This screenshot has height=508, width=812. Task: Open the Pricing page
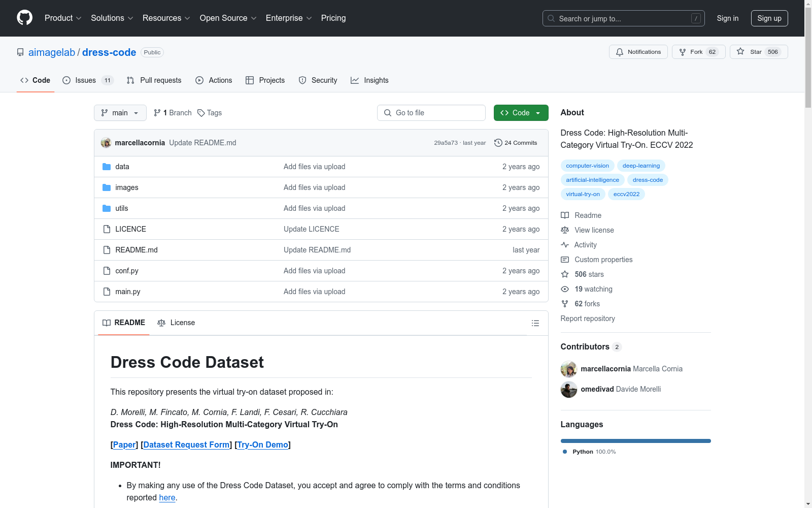point(333,18)
